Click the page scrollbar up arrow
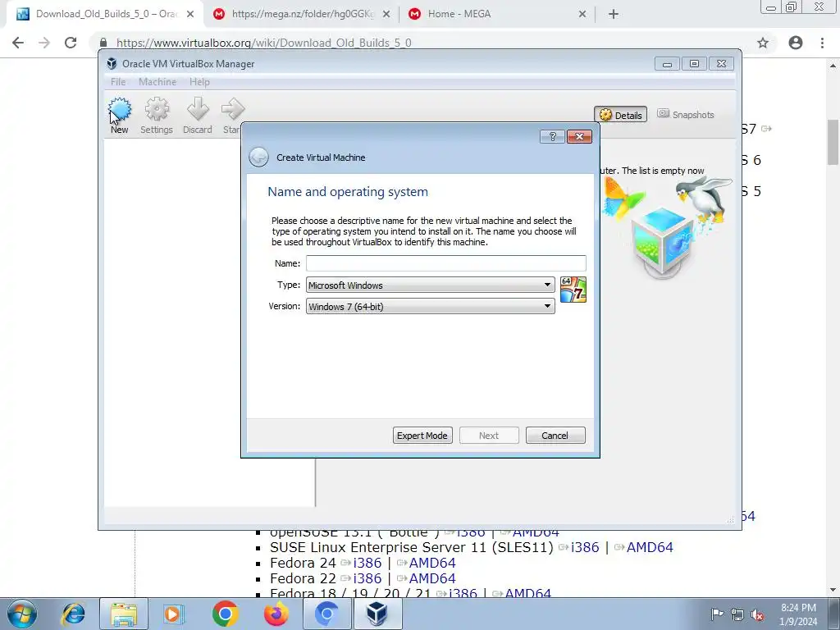The image size is (840, 630). pyautogui.click(x=833, y=66)
